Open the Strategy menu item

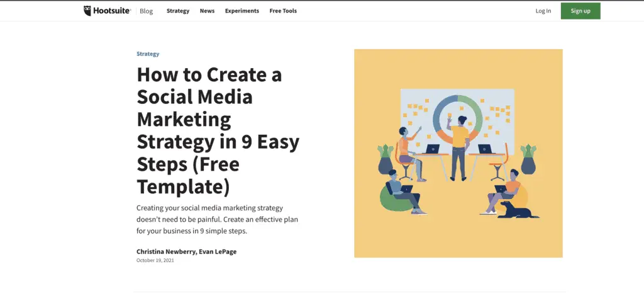pyautogui.click(x=178, y=11)
